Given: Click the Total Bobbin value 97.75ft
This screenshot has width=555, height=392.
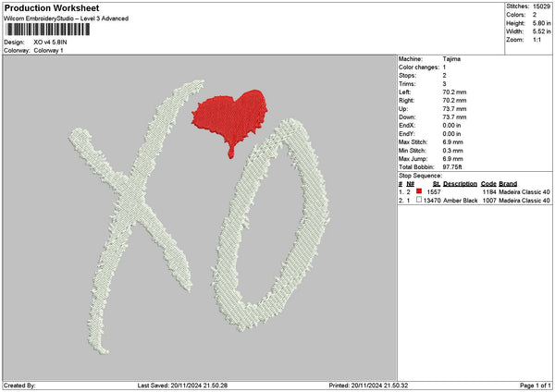Looking at the screenshot, I should coord(455,169).
